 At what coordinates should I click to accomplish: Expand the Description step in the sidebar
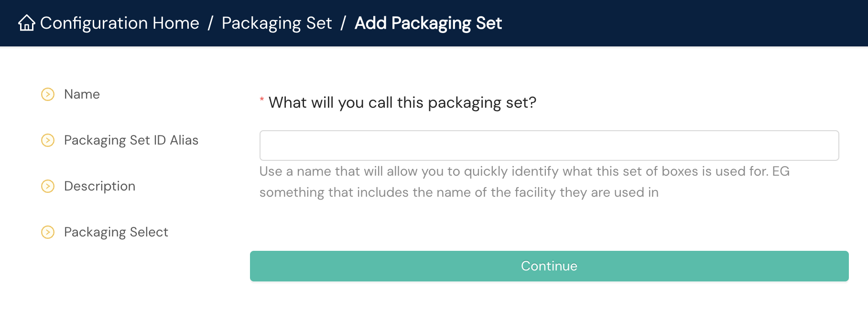tap(100, 187)
